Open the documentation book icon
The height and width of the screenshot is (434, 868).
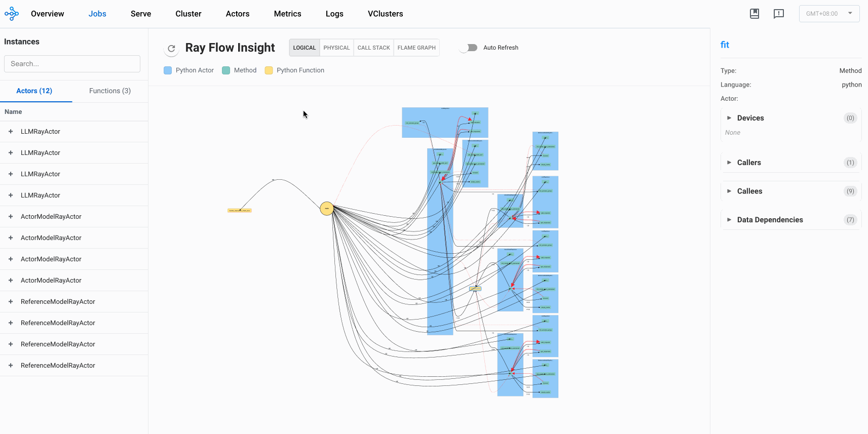coord(754,14)
